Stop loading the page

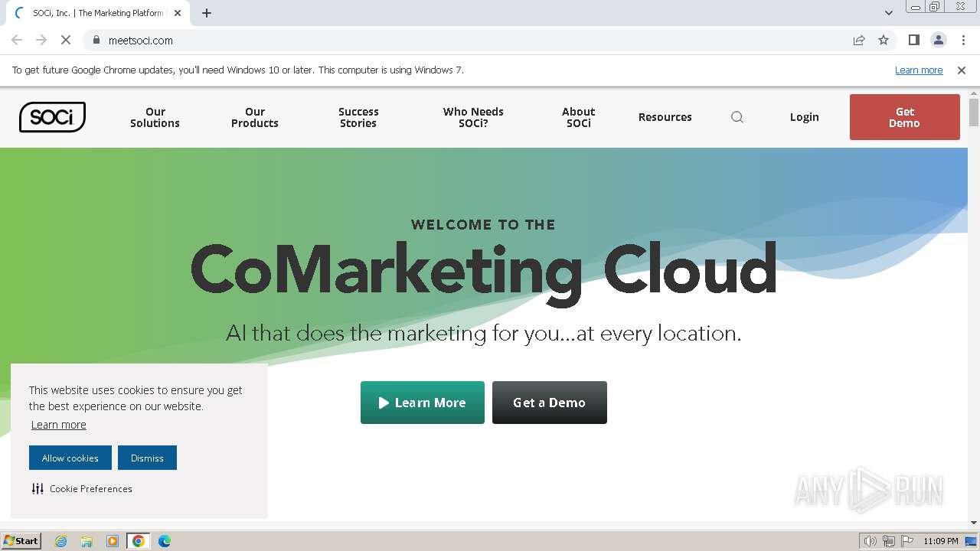(x=66, y=40)
